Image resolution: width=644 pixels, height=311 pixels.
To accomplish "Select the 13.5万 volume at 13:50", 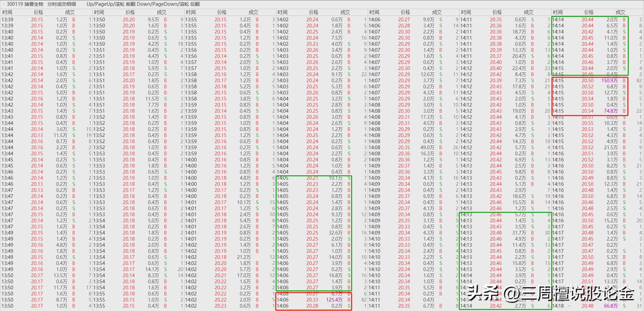I will point(60,275).
